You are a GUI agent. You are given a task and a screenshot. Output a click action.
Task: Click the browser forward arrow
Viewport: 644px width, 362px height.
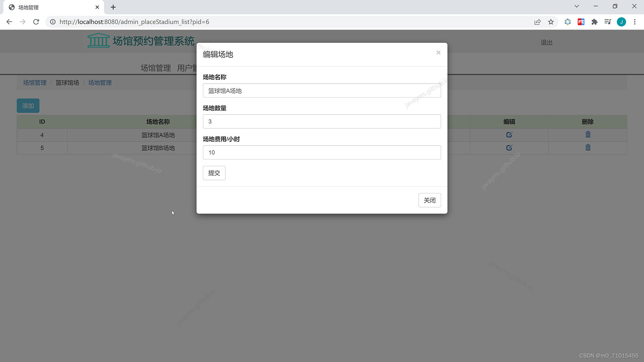(22, 22)
